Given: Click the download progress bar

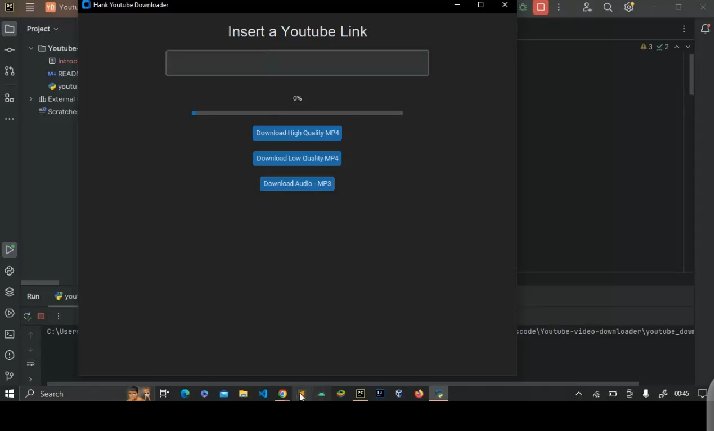Looking at the screenshot, I should (297, 113).
